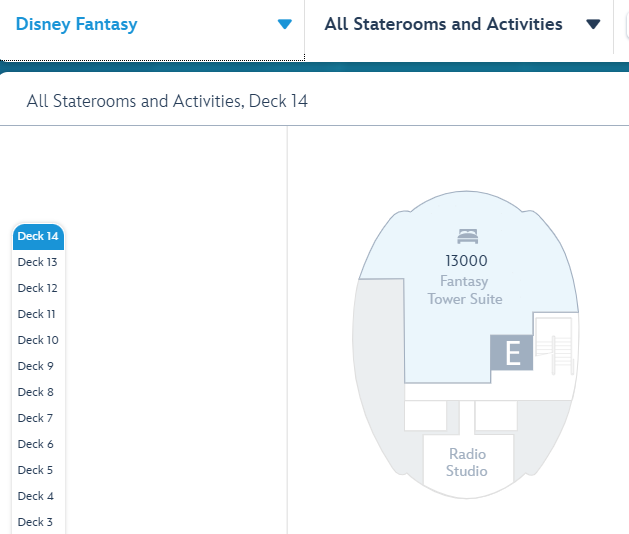The width and height of the screenshot is (629, 534).
Task: Click the bed icon on stateroom 13000
Action: 467,236
